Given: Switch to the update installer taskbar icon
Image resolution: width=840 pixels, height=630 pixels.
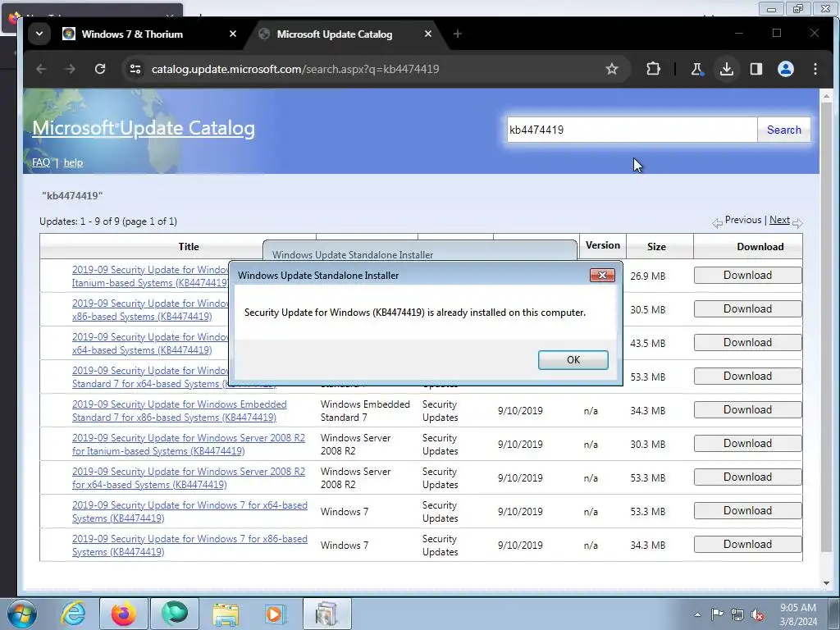Looking at the screenshot, I should coord(326,614).
